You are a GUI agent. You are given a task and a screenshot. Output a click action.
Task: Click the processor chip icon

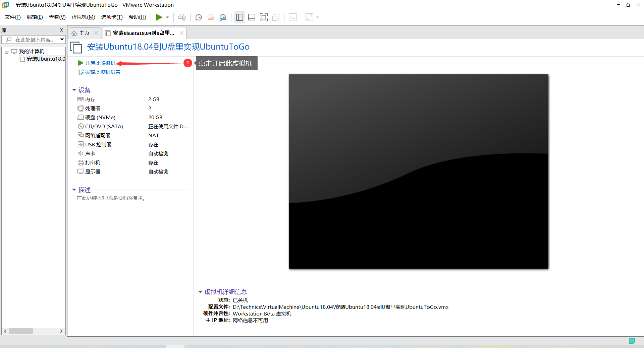pyautogui.click(x=80, y=108)
